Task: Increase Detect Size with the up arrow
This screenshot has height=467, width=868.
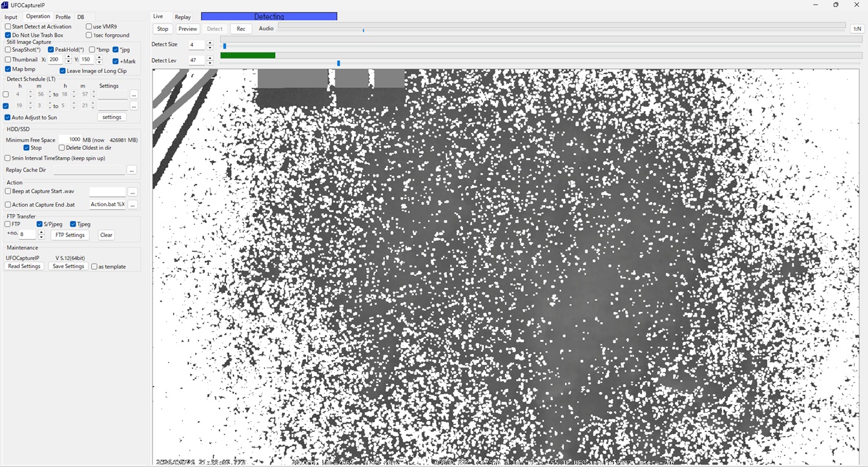Action: (x=210, y=43)
